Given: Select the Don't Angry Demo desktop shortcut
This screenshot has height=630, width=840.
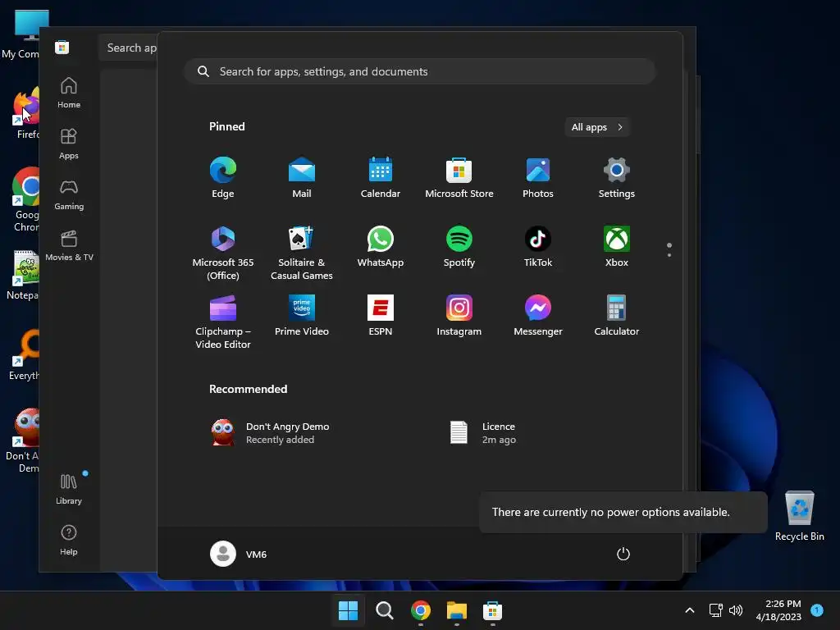Looking at the screenshot, I should click(x=22, y=441).
